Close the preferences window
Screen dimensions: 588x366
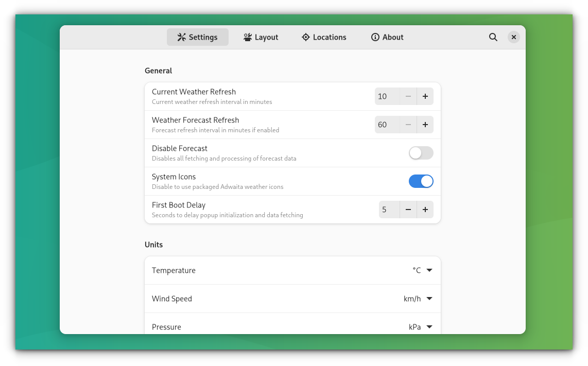coord(514,37)
